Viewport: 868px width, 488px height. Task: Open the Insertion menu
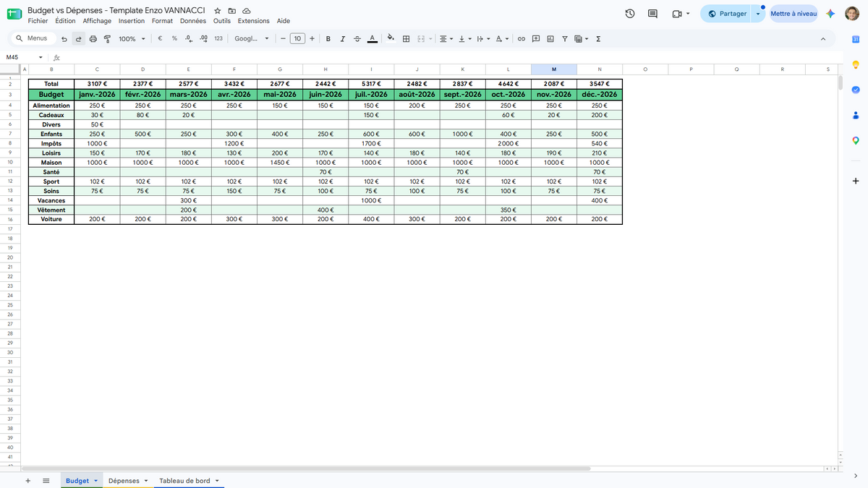point(132,21)
